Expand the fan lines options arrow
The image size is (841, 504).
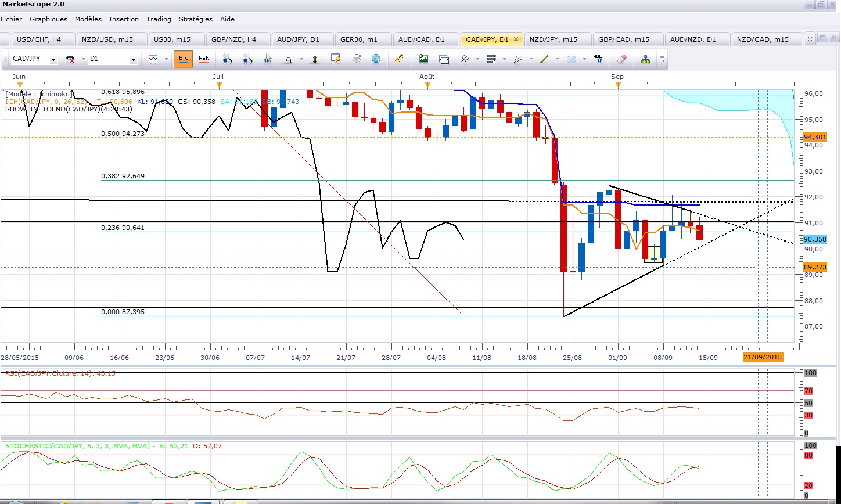[x=531, y=59]
